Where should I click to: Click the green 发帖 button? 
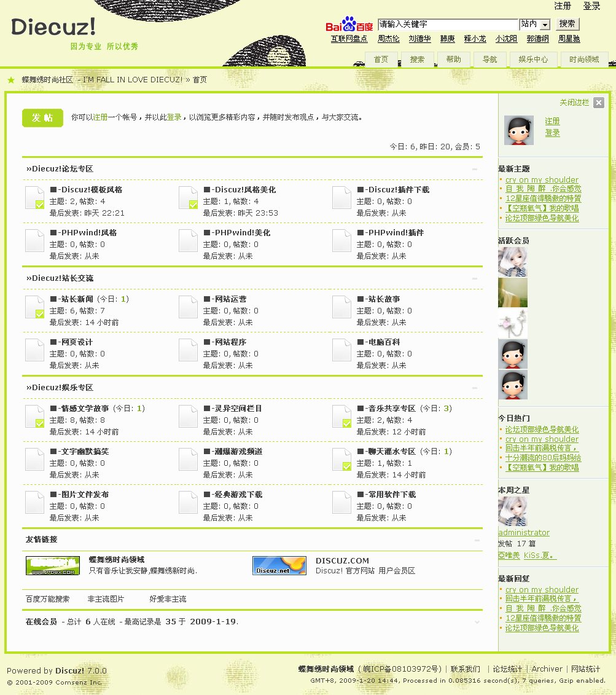click(x=42, y=118)
